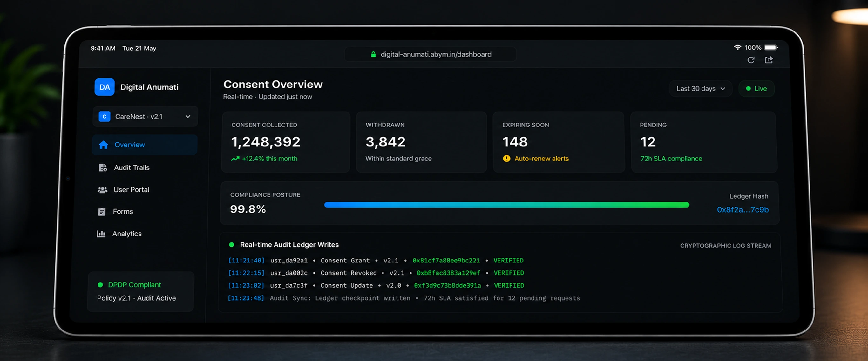Click the Policy v2.1 · Audit Active text
This screenshot has width=868, height=361.
click(137, 298)
